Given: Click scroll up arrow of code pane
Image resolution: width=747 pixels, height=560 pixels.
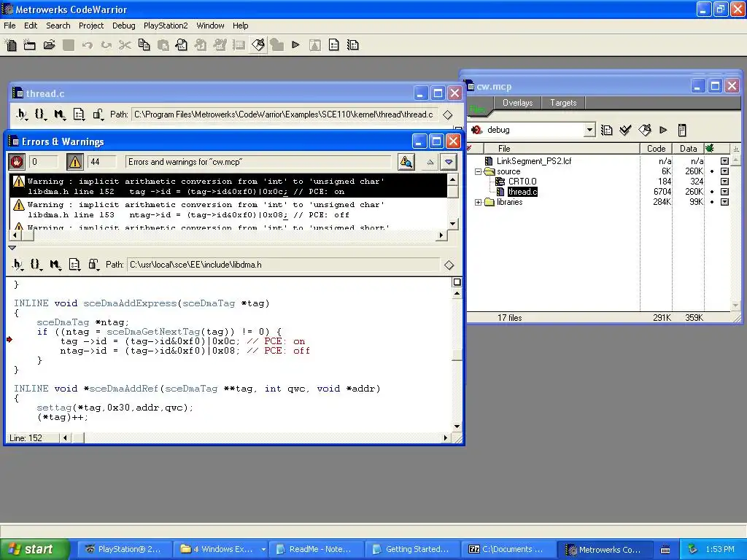Looking at the screenshot, I should coord(457,293).
